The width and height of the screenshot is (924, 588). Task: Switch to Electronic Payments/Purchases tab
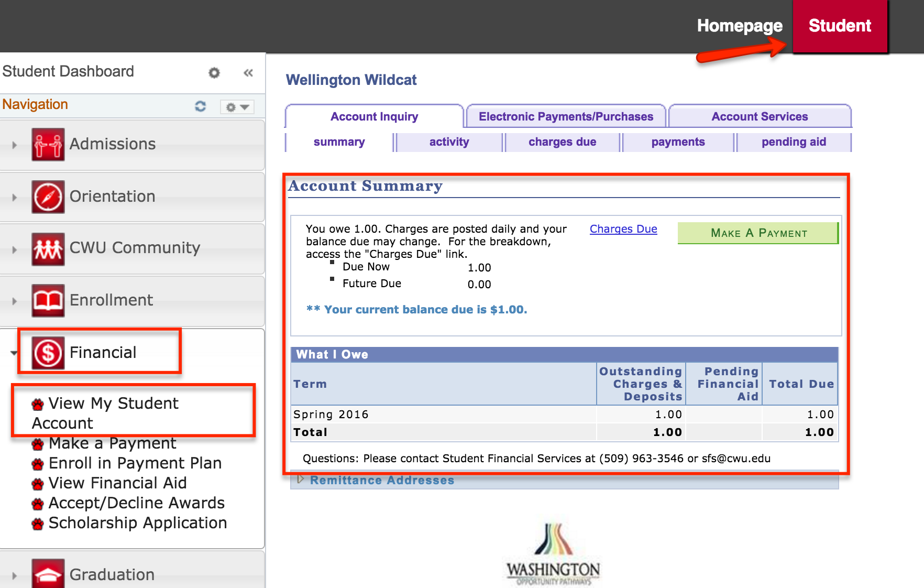click(x=566, y=116)
